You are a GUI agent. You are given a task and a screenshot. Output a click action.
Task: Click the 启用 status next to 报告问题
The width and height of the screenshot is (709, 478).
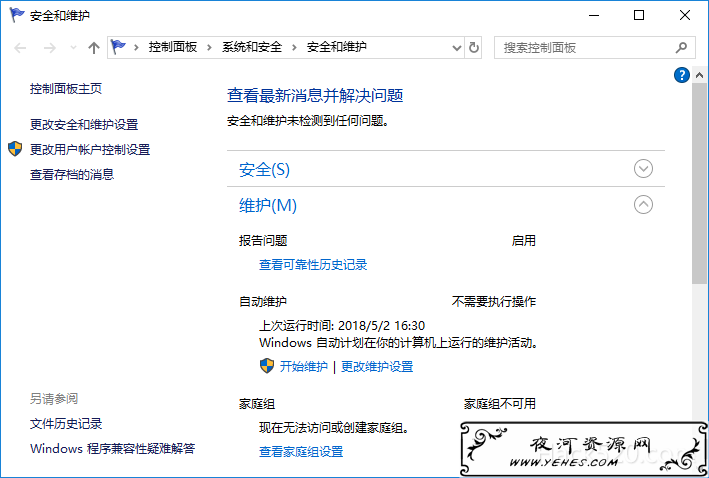tap(524, 241)
